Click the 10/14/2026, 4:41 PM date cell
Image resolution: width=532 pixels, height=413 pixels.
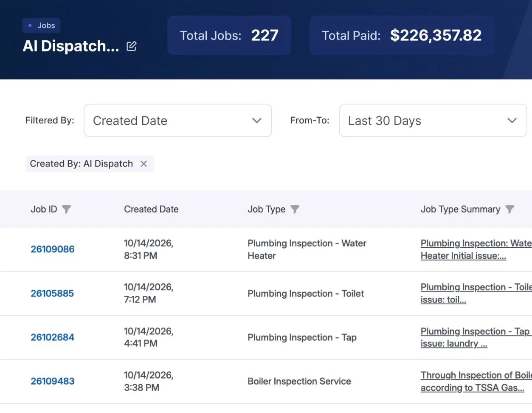149,337
